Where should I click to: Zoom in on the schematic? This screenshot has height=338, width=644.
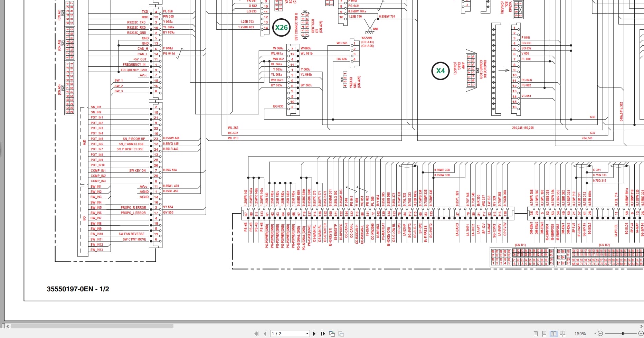pos(642,333)
